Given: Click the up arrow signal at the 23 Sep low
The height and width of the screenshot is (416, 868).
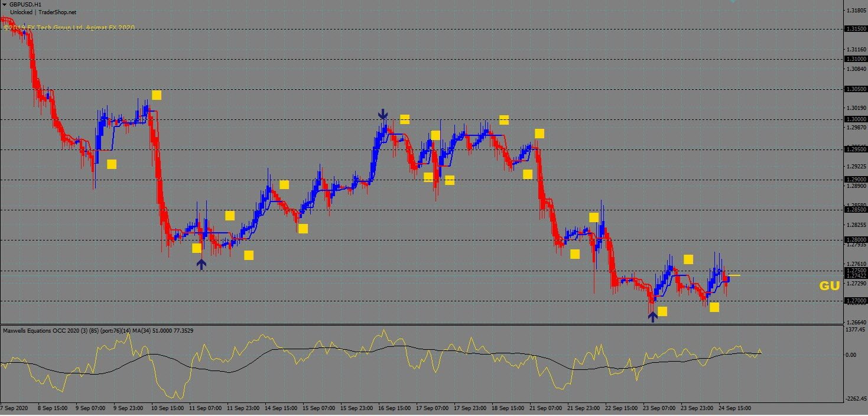Looking at the screenshot, I should [652, 316].
